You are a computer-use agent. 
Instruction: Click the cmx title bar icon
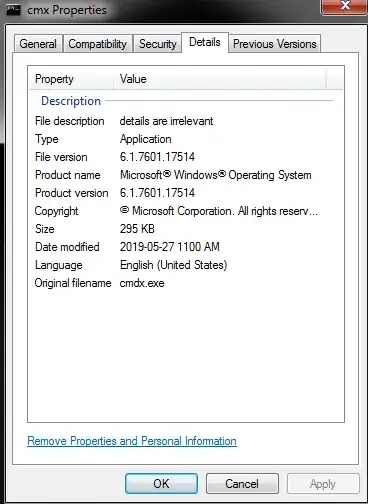(13, 10)
